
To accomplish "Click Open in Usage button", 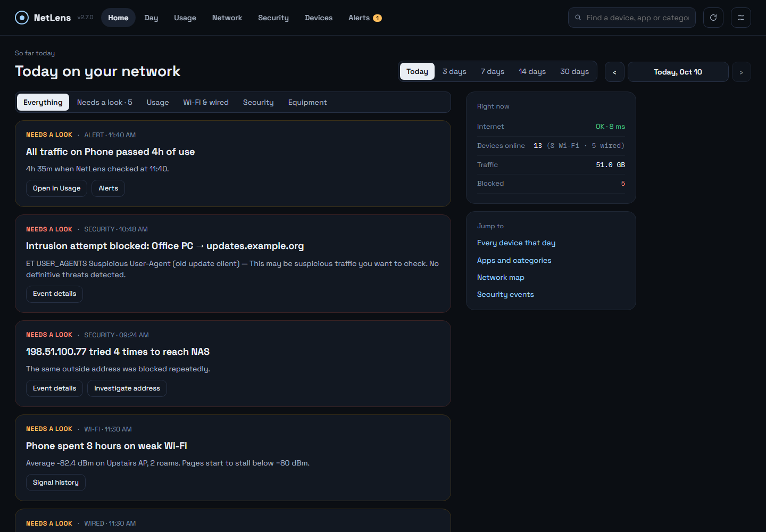I will 57,188.
